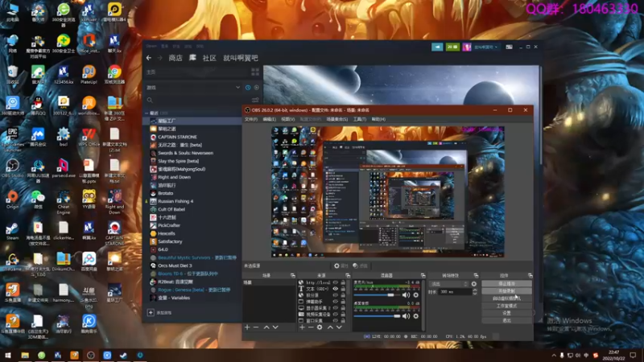Click the Start Virtual Camera button
This screenshot has width=644, height=362.
(506, 298)
